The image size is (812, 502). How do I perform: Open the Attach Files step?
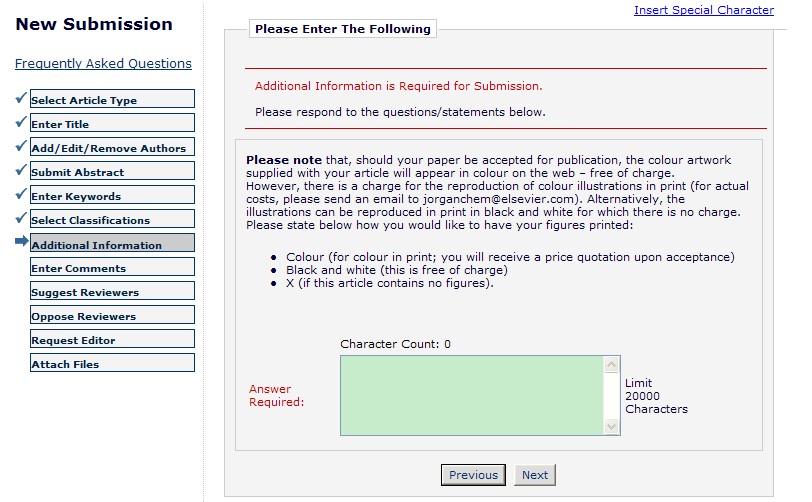111,363
